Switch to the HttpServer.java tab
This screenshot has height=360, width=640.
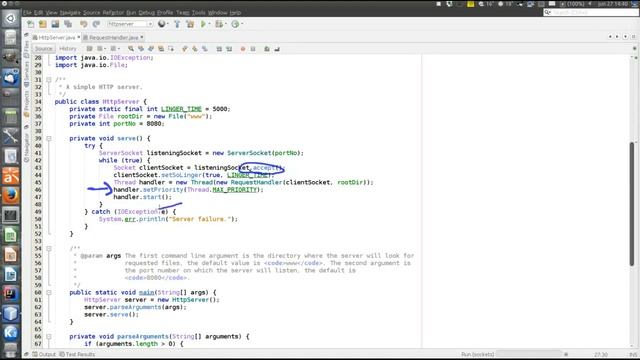click(x=56, y=38)
